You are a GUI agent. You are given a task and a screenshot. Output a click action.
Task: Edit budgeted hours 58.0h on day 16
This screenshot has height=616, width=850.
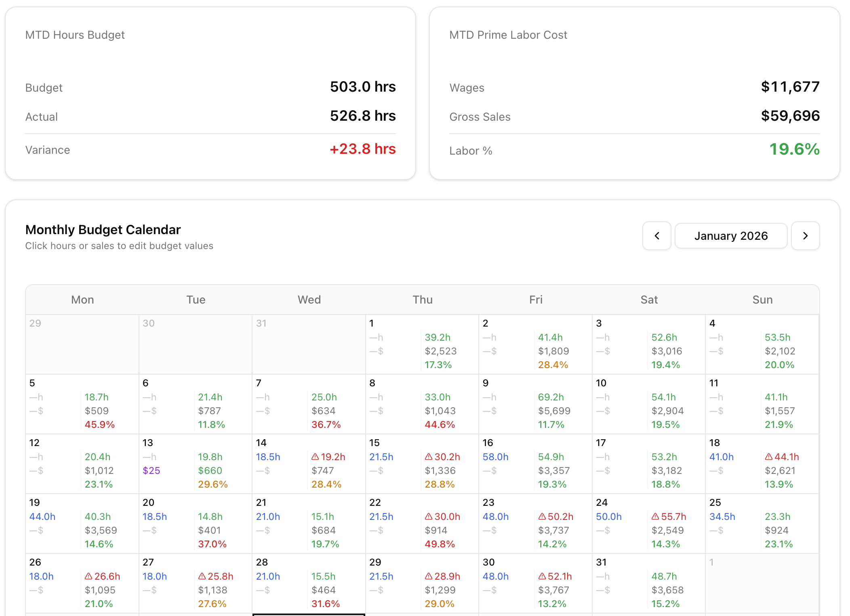495,457
